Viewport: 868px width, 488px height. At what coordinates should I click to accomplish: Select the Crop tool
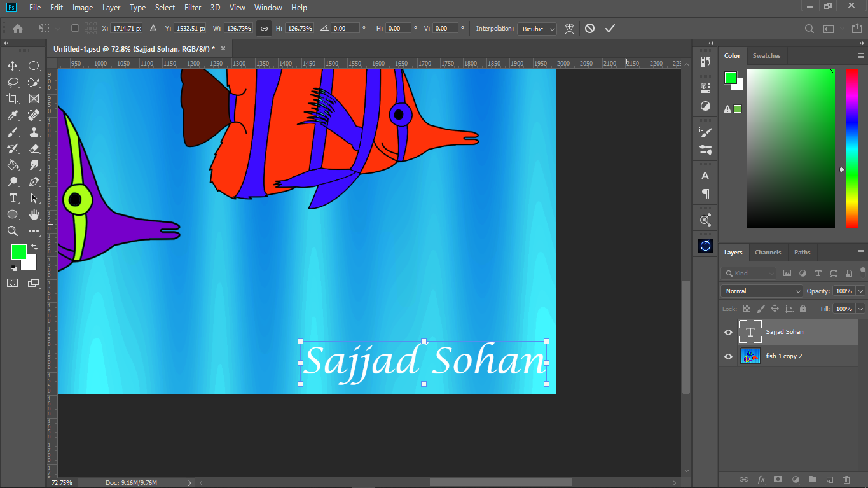(13, 99)
